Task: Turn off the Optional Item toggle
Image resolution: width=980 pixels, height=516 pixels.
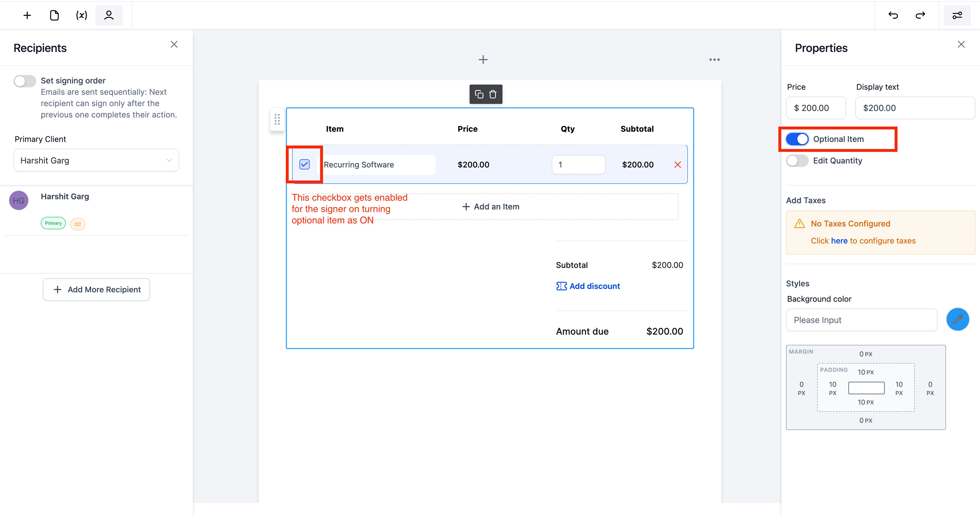Action: pyautogui.click(x=797, y=139)
